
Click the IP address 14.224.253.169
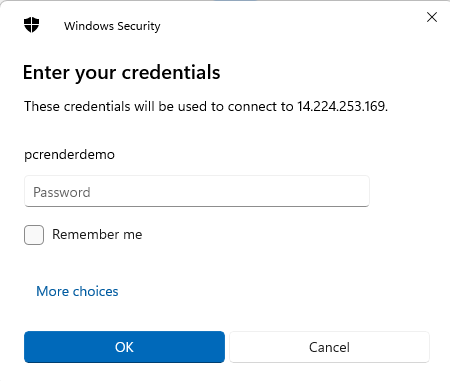[x=342, y=106]
